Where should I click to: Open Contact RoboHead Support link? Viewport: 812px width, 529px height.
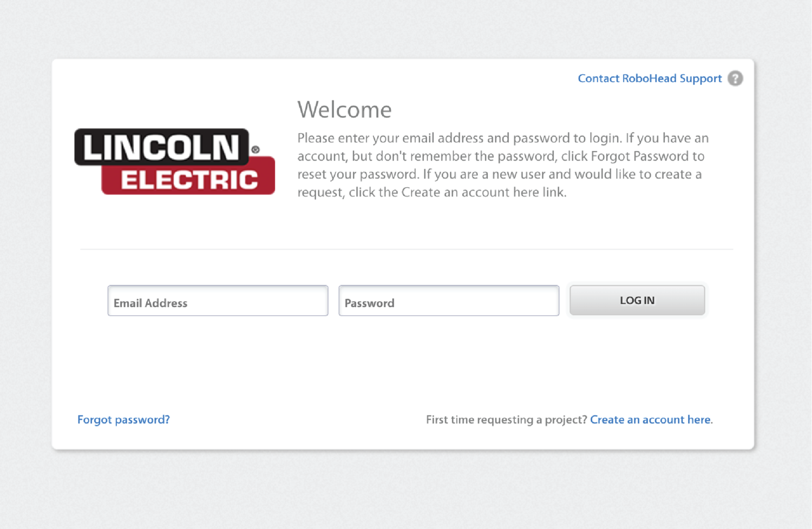click(650, 78)
